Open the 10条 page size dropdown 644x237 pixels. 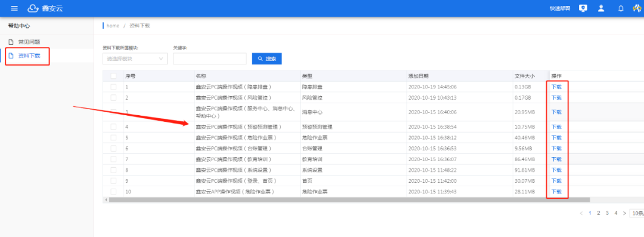click(637, 213)
